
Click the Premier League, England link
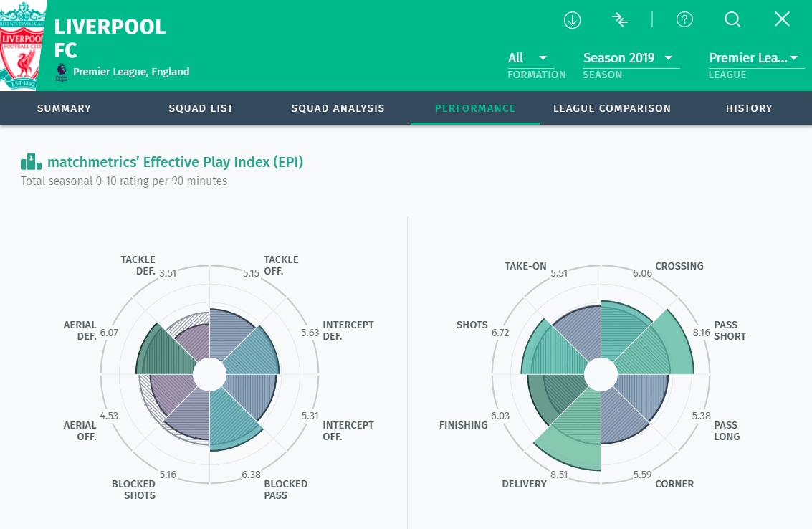coord(131,72)
